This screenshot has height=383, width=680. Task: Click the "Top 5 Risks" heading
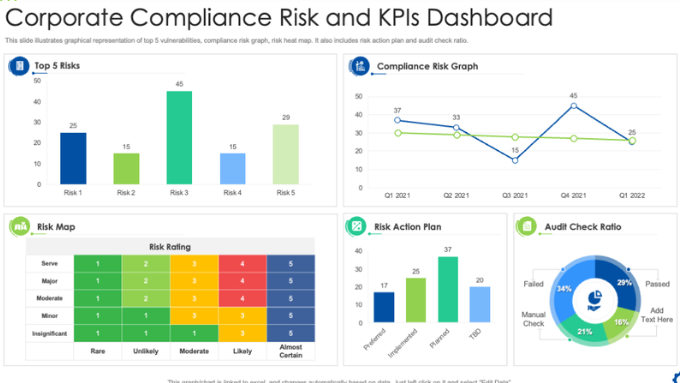click(57, 66)
